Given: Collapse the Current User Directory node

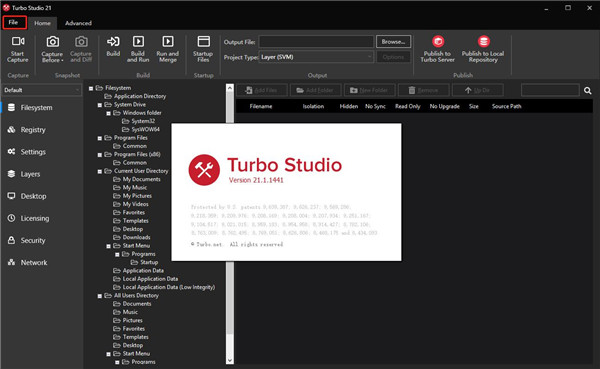Looking at the screenshot, I should [x=99, y=171].
